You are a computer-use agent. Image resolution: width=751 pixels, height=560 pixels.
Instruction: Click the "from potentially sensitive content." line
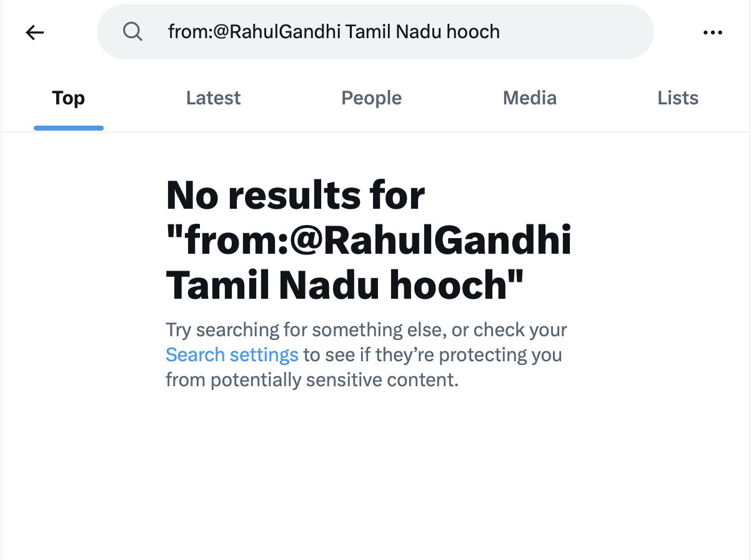click(312, 379)
